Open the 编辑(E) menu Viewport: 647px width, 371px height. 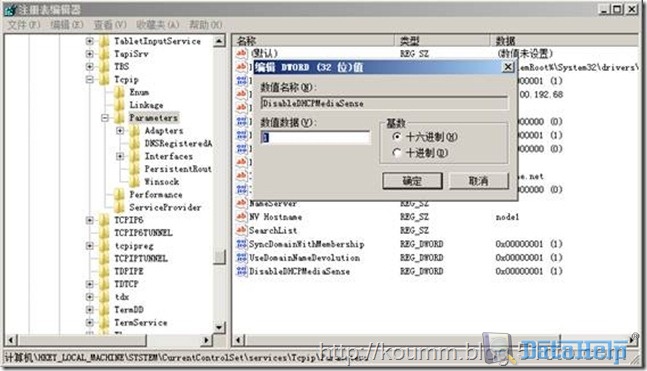(x=67, y=25)
